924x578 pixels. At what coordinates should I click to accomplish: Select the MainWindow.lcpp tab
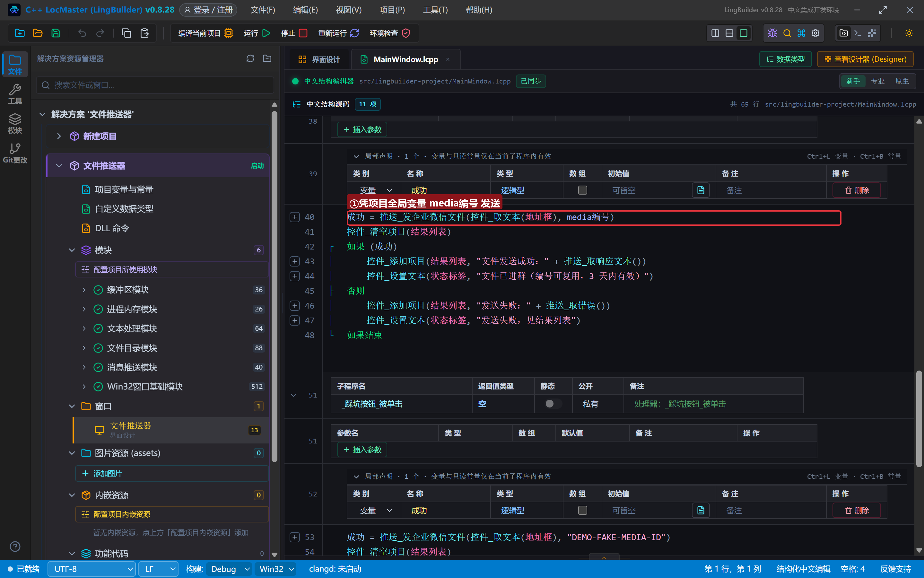(x=405, y=59)
